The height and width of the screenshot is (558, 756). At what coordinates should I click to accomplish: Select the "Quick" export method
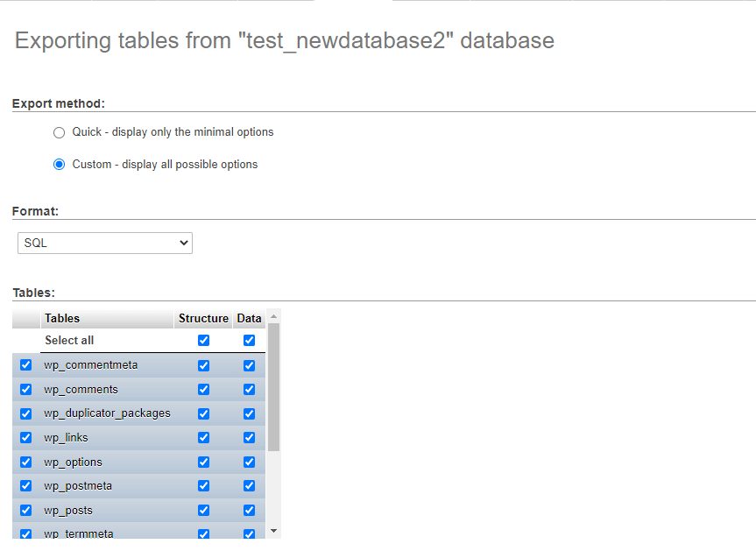[x=59, y=132]
